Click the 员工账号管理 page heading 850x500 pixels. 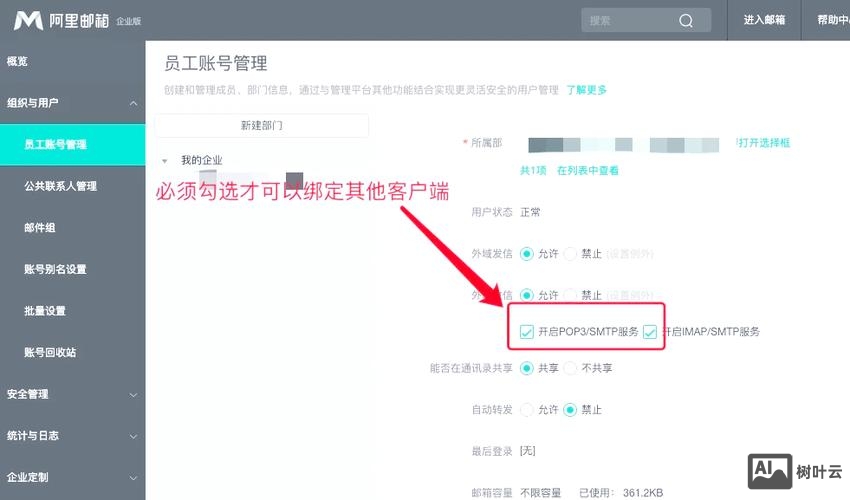click(216, 63)
